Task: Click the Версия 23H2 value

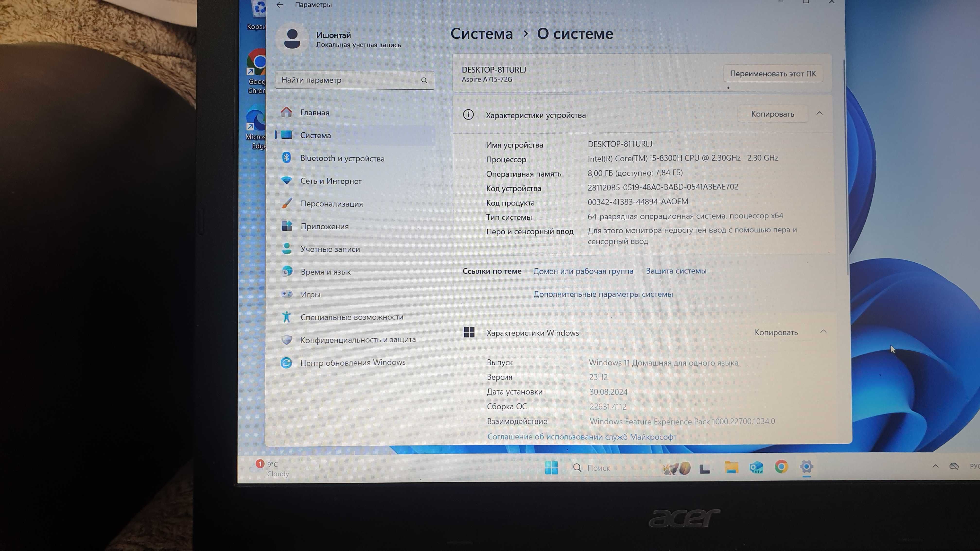Action: click(x=598, y=377)
